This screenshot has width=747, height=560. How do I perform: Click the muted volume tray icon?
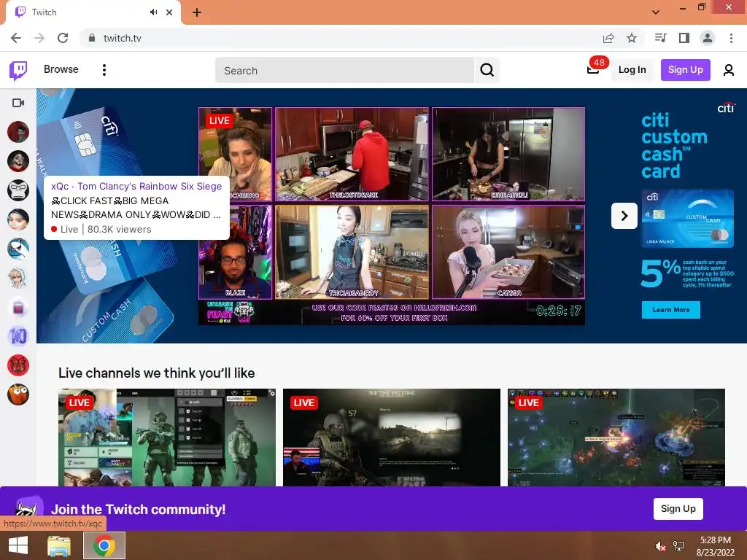660,546
